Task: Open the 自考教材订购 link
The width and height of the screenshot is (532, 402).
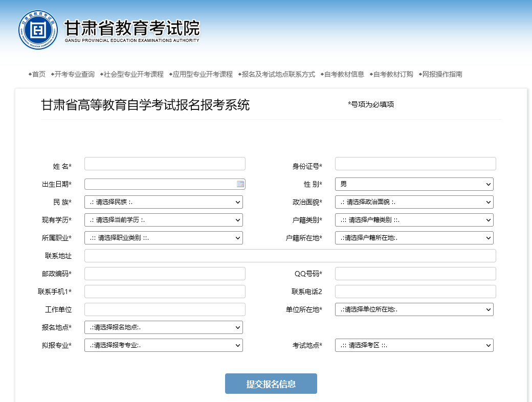Action: coord(393,74)
